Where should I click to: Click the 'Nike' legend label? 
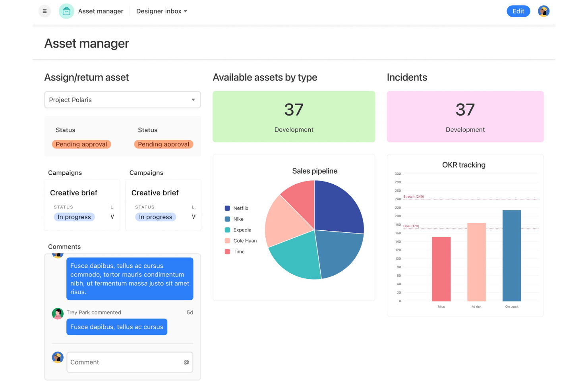pyautogui.click(x=238, y=219)
